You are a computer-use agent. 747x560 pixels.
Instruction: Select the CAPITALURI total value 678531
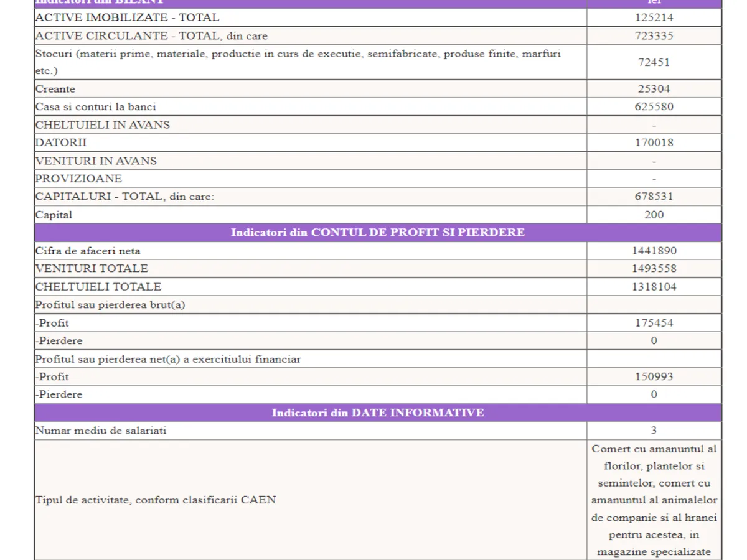click(x=654, y=197)
